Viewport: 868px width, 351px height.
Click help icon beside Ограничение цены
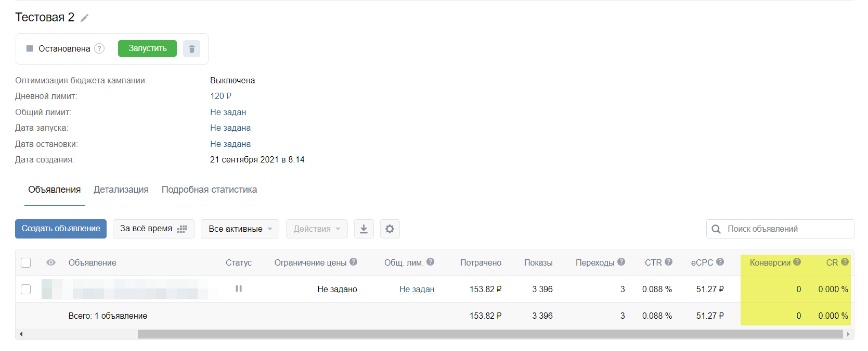click(354, 262)
